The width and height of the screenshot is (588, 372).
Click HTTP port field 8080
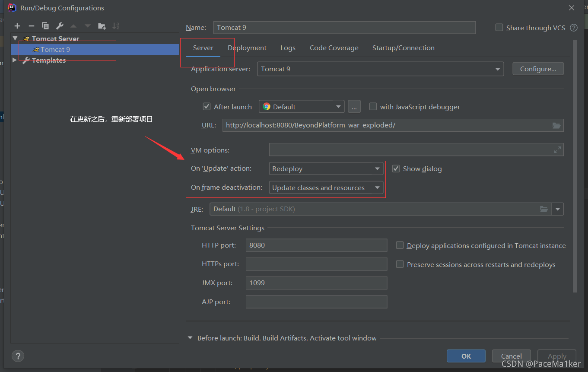tap(316, 245)
